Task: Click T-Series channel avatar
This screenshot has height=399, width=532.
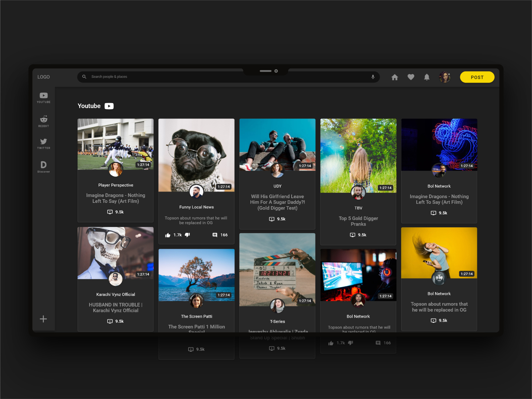Action: [x=277, y=306]
